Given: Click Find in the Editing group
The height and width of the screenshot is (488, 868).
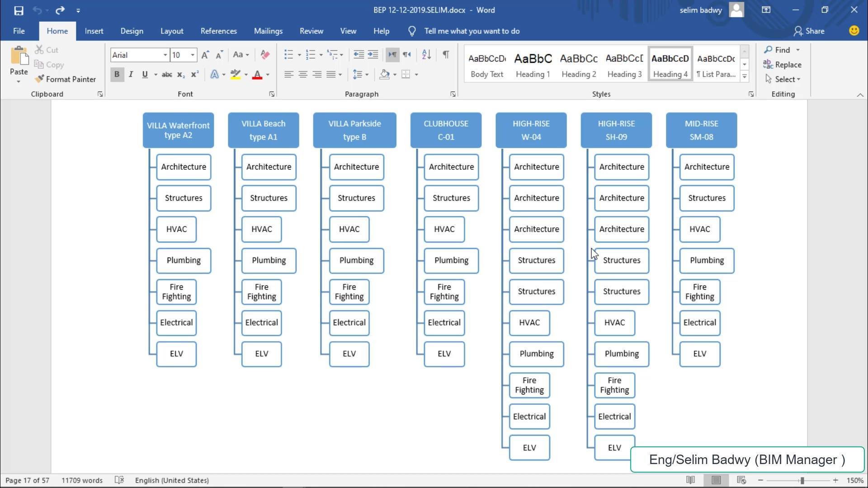Looking at the screenshot, I should click(778, 50).
